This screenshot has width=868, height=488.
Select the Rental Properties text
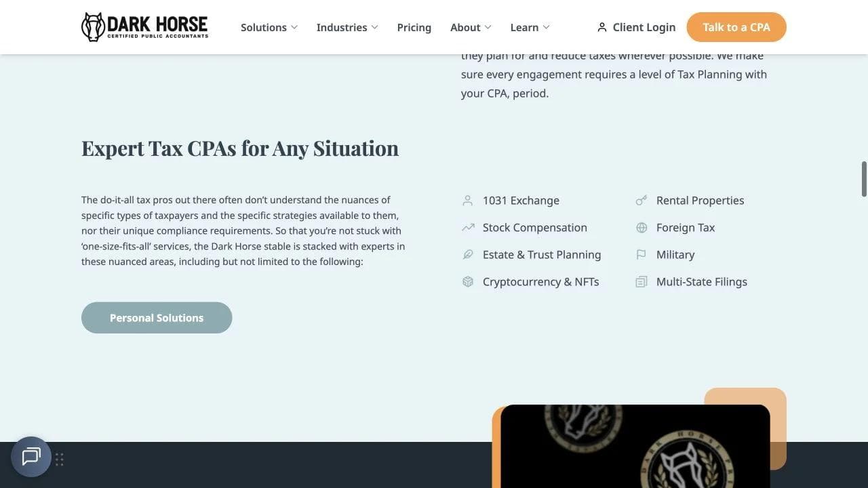(x=701, y=201)
